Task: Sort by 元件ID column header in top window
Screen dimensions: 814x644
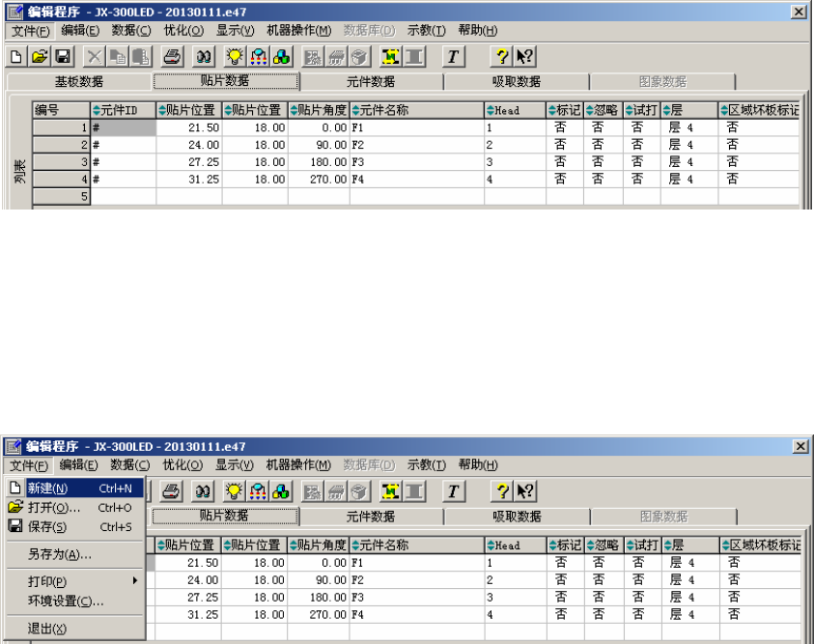Action: point(123,110)
